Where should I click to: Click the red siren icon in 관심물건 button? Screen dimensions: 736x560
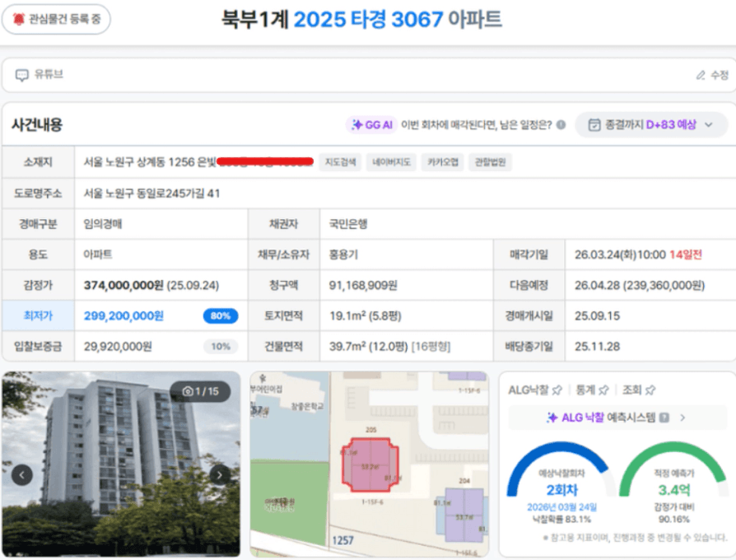tap(18, 19)
